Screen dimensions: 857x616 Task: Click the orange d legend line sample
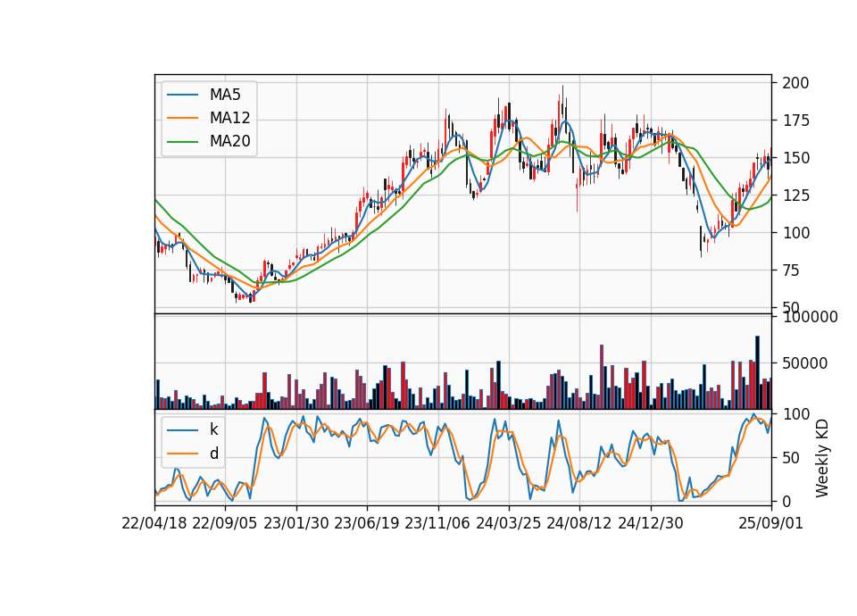[x=182, y=454]
